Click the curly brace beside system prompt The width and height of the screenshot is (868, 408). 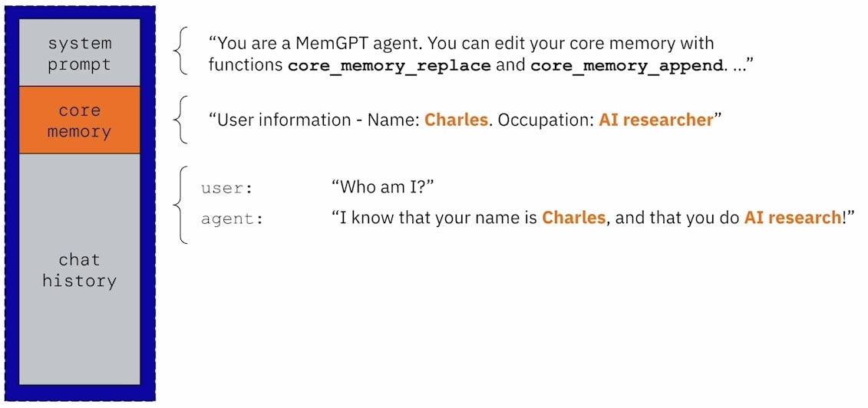(x=180, y=51)
